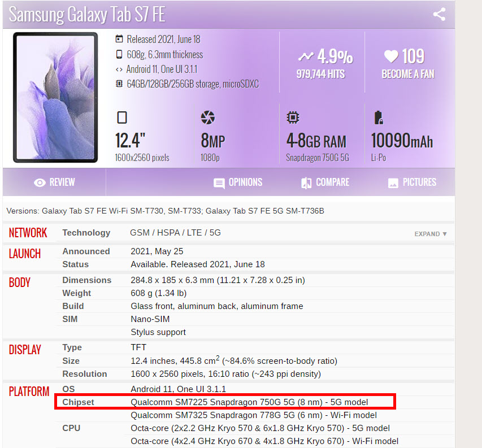The height and width of the screenshot is (448, 482).
Task: Click the 2021, May 25 announced value
Action: tap(157, 251)
